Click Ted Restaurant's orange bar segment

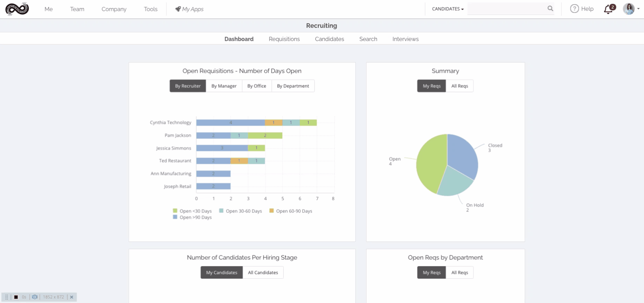[x=239, y=161]
